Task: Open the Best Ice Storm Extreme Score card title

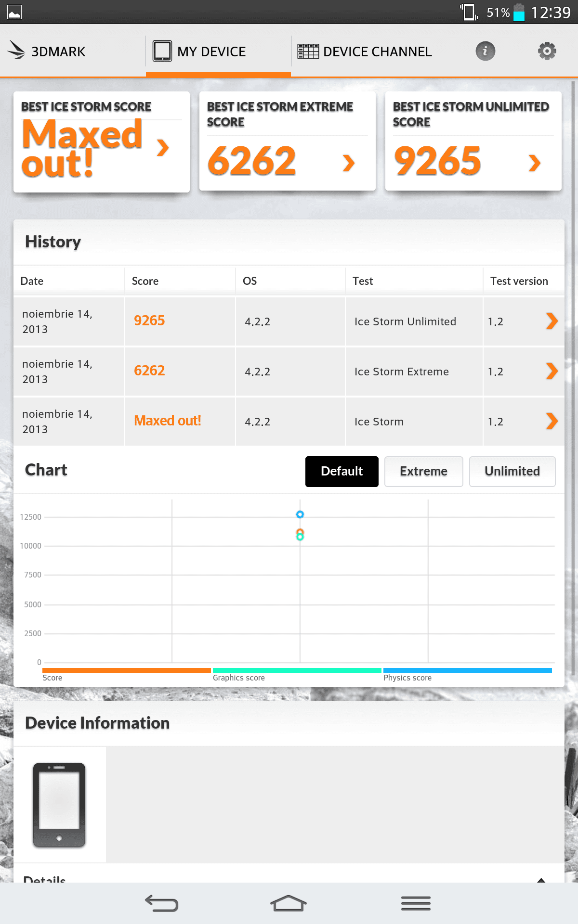Action: [280, 114]
